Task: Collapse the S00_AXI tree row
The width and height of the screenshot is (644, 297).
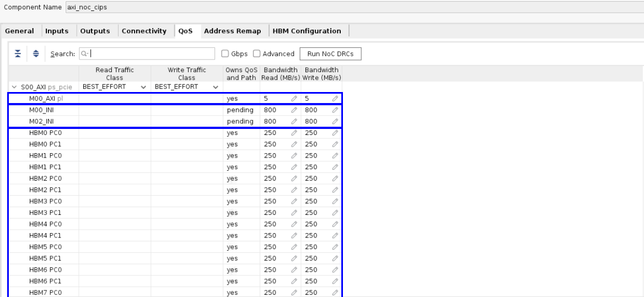Action: (x=14, y=87)
